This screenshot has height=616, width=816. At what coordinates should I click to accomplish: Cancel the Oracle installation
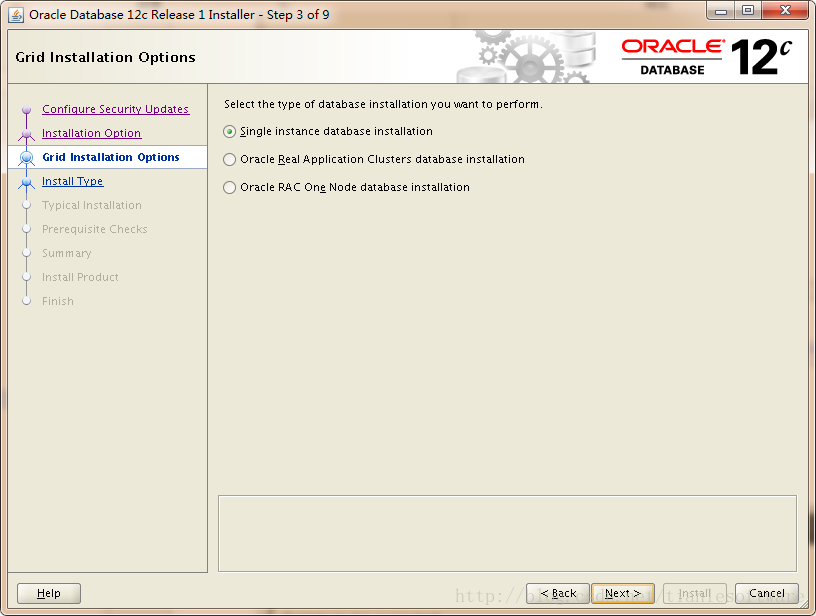click(x=767, y=593)
